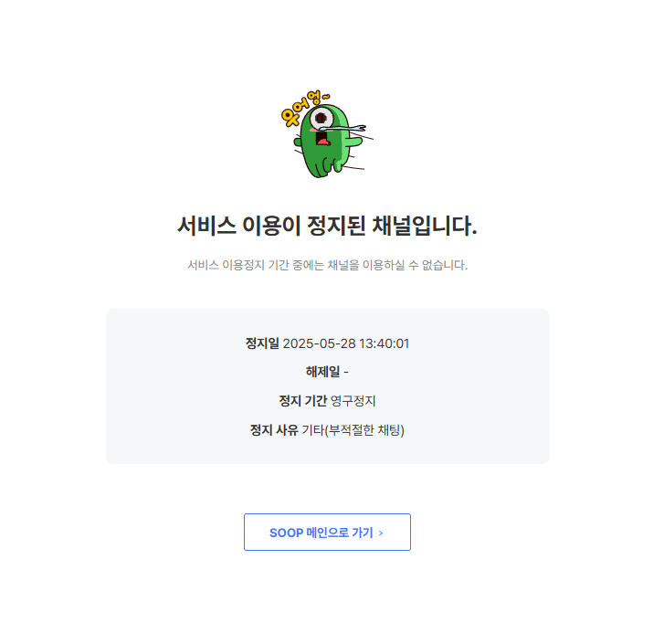The height and width of the screenshot is (644, 664).
Task: Click the word '채널입니다.' in the heading
Action: click(x=425, y=226)
